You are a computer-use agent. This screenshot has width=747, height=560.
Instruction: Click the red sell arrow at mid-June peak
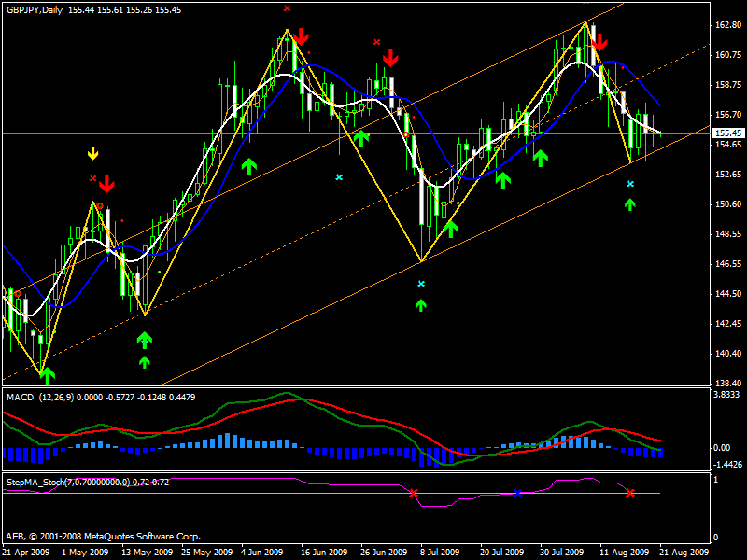tap(301, 37)
